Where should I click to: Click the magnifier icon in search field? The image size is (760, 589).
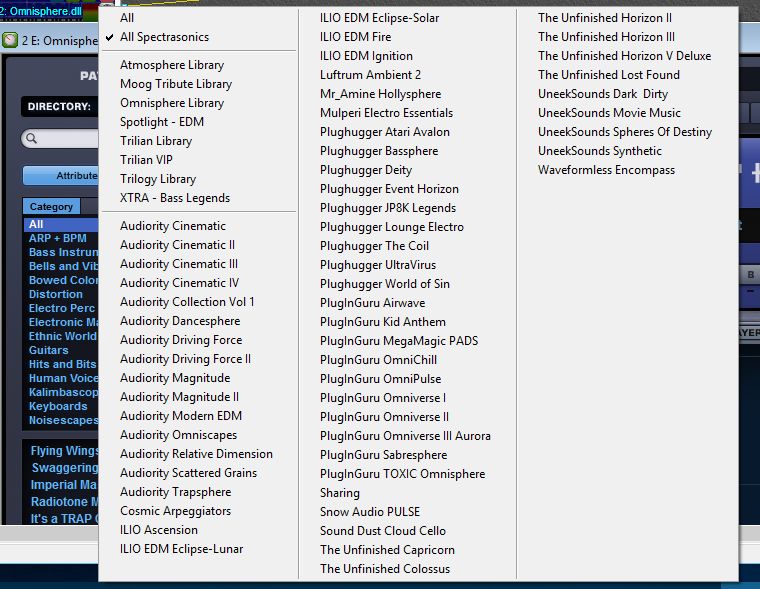pos(32,139)
